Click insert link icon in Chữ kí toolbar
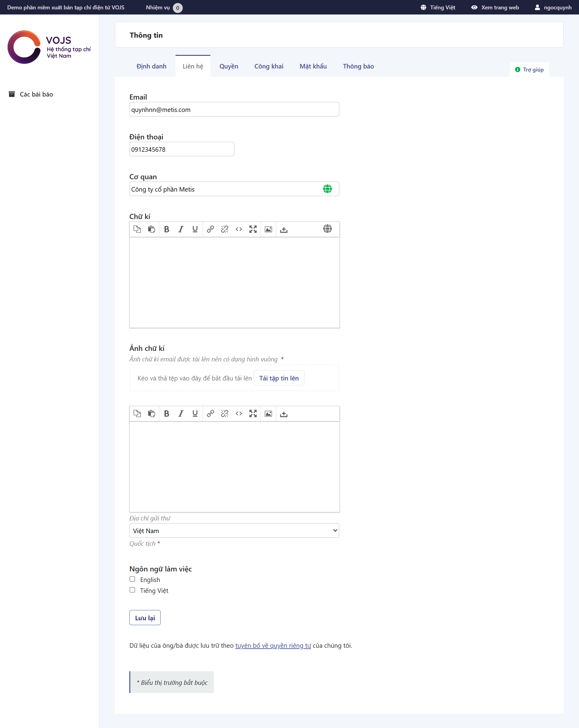Image resolution: width=579 pixels, height=728 pixels. click(x=210, y=229)
